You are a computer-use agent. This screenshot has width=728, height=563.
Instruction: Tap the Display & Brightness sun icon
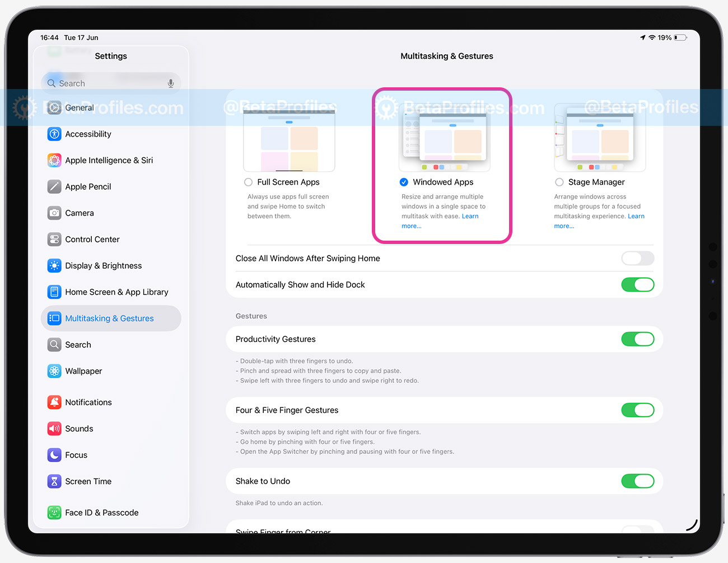pos(54,265)
